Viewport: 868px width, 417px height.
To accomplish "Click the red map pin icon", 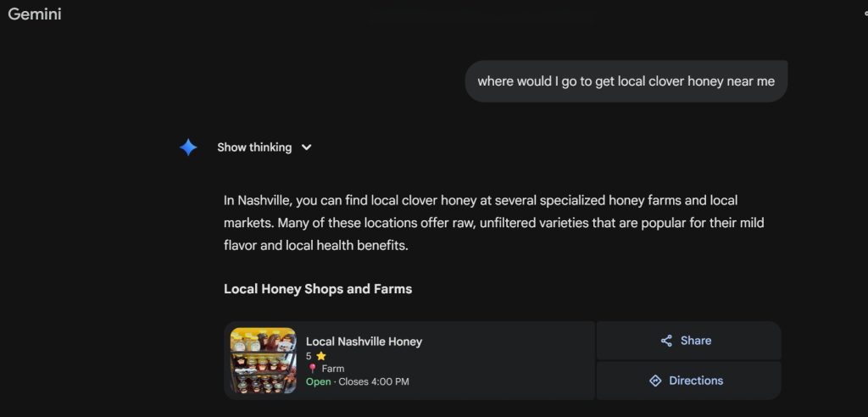I will tap(312, 369).
